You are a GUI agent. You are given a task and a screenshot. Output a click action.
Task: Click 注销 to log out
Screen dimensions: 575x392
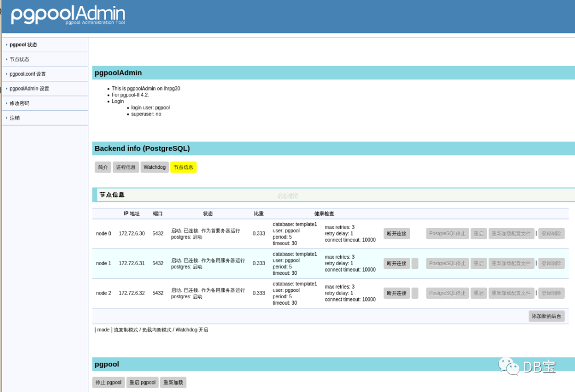[15, 118]
